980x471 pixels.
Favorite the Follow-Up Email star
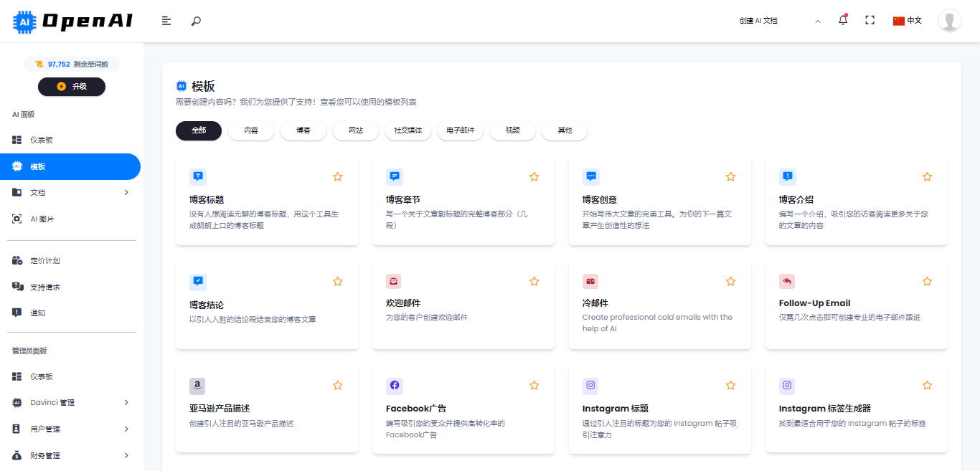click(x=928, y=281)
